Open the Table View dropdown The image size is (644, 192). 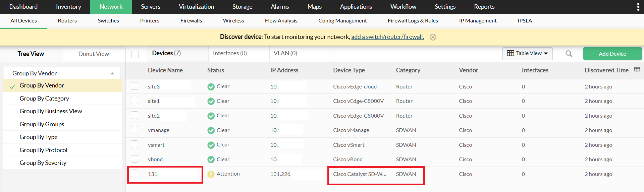527,53
